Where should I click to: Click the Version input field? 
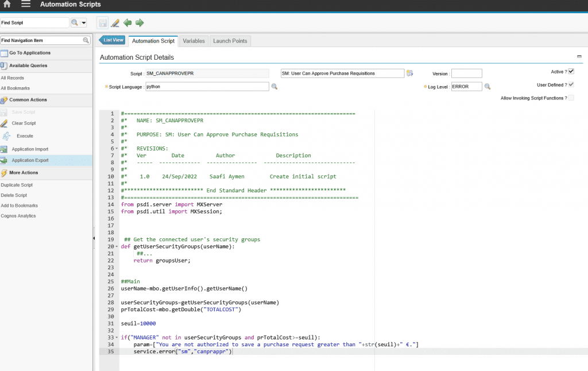466,74
